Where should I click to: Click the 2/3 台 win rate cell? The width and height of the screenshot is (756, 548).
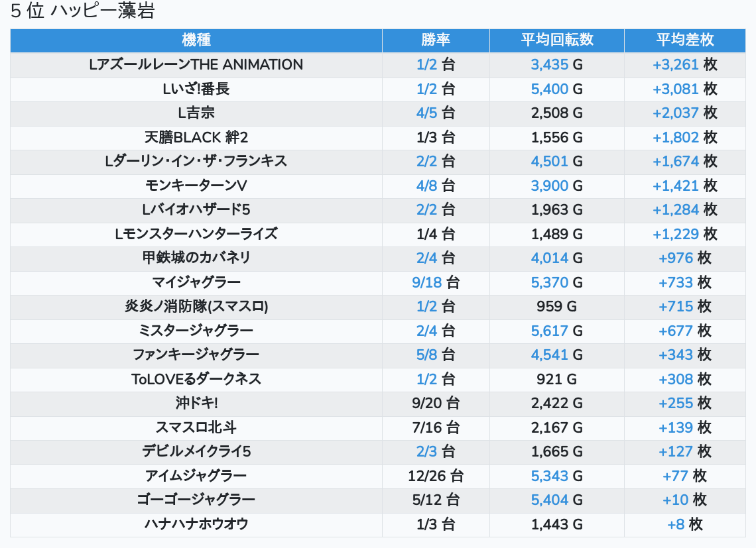point(436,452)
